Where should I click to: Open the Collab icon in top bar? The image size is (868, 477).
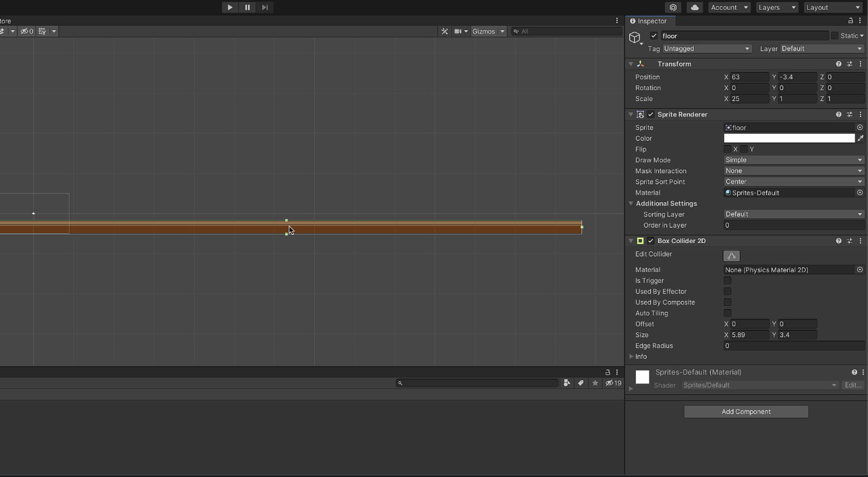(x=673, y=8)
